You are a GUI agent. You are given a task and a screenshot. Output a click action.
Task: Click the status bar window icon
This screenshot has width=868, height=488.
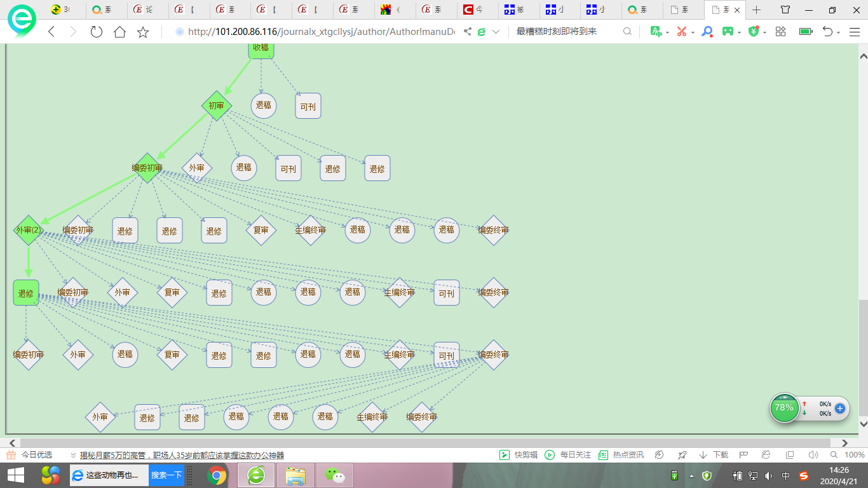(x=790, y=455)
